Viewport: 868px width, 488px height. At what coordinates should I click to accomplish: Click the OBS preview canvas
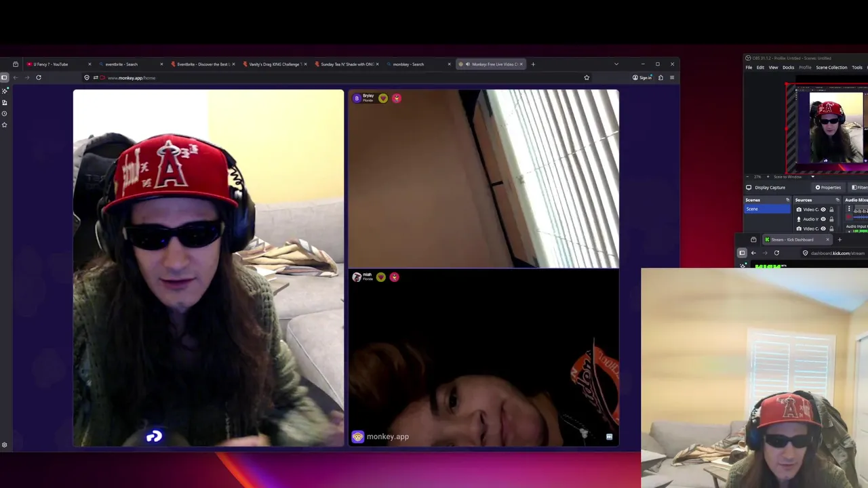click(x=827, y=128)
